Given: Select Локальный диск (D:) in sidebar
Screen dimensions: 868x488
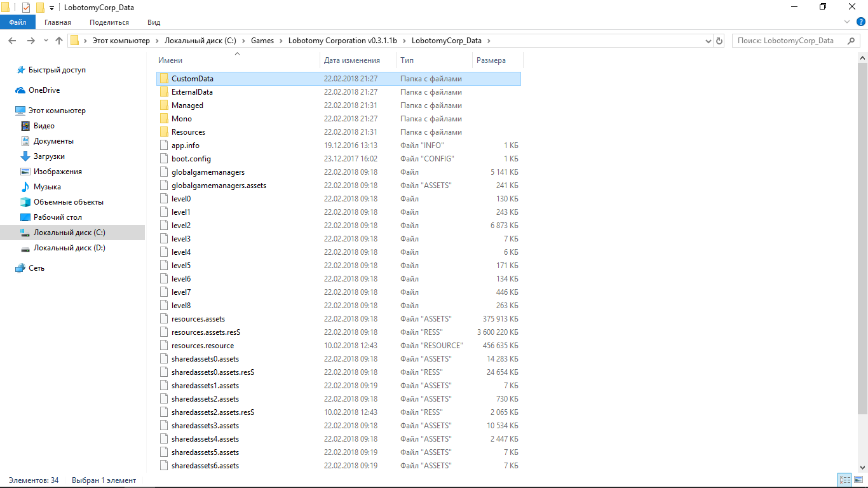Looking at the screenshot, I should [69, 248].
